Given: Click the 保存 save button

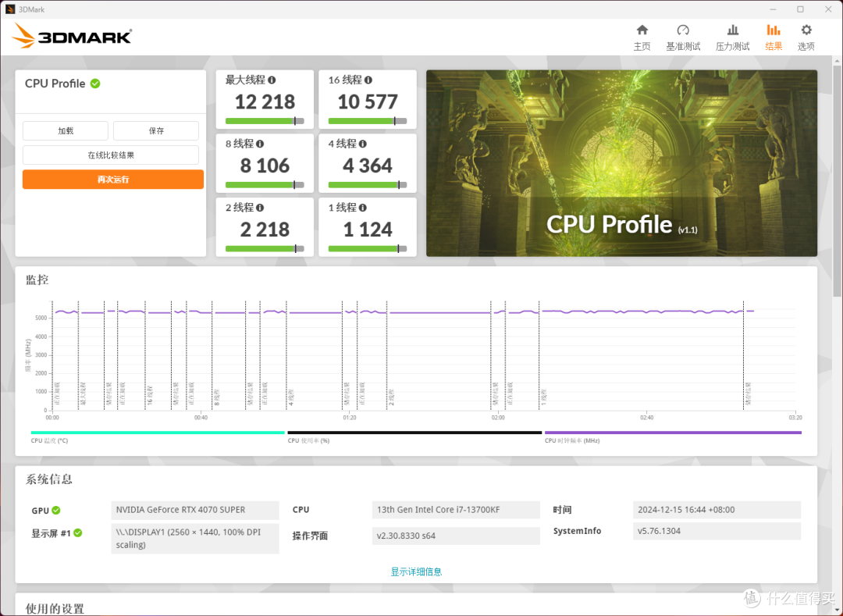Looking at the screenshot, I should pyautogui.click(x=155, y=130).
